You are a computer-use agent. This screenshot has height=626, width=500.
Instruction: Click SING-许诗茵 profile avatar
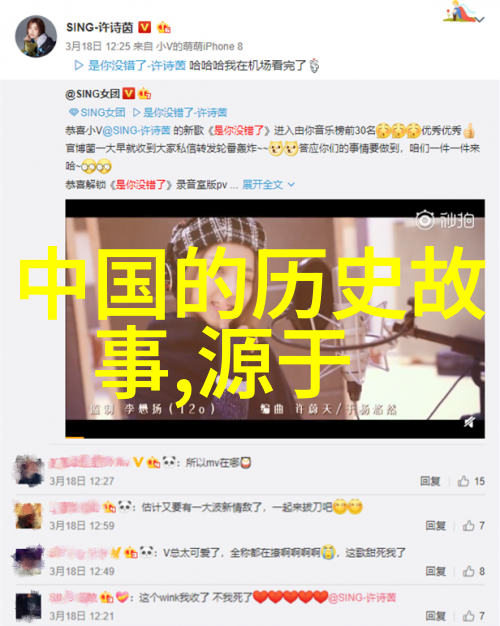click(36, 36)
